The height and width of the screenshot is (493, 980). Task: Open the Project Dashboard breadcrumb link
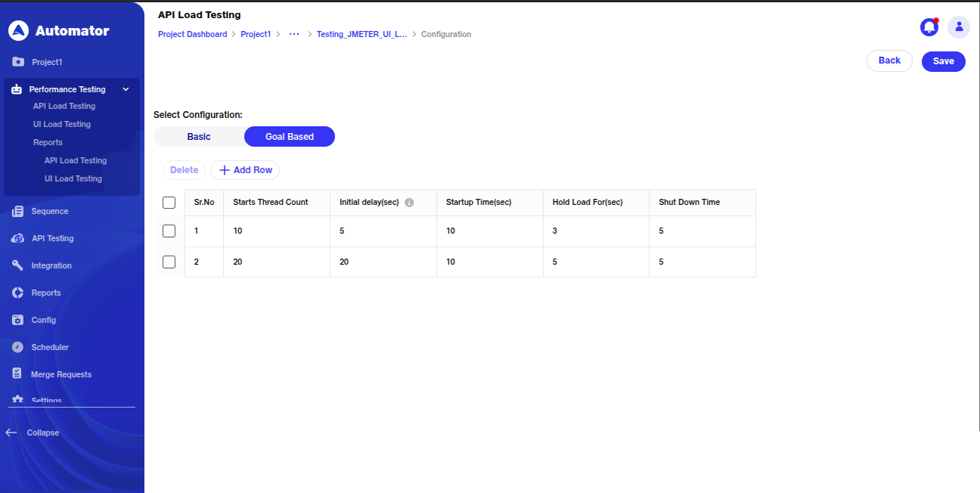tap(193, 34)
